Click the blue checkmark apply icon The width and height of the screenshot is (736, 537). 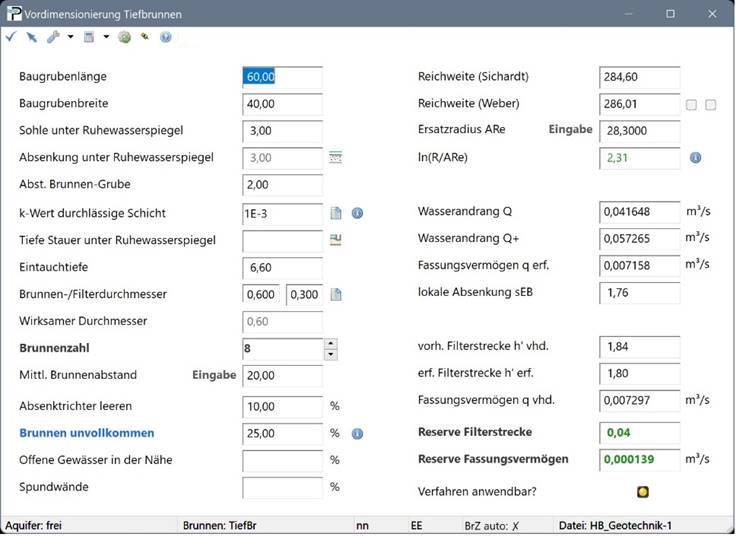(11, 37)
